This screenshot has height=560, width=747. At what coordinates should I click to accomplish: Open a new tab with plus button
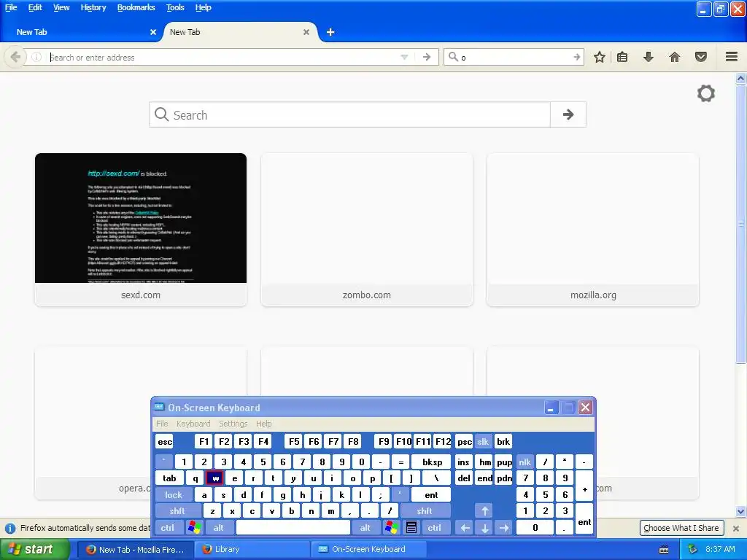(330, 32)
